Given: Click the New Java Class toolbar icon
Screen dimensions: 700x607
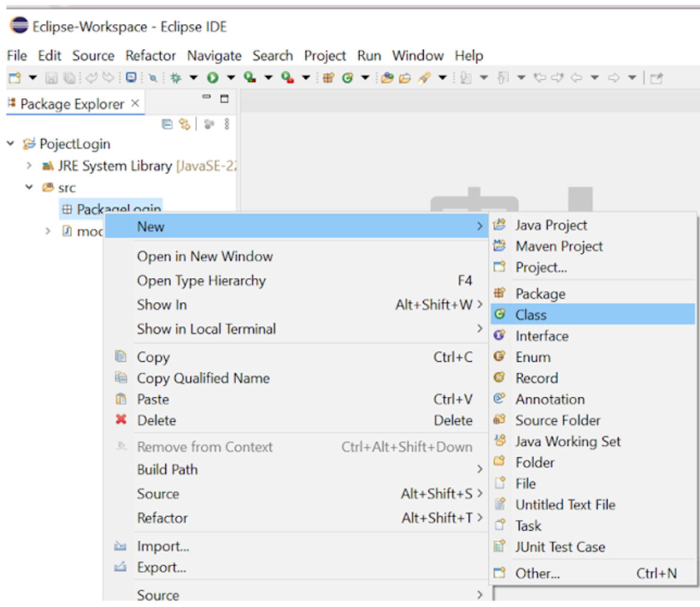Looking at the screenshot, I should 348,78.
